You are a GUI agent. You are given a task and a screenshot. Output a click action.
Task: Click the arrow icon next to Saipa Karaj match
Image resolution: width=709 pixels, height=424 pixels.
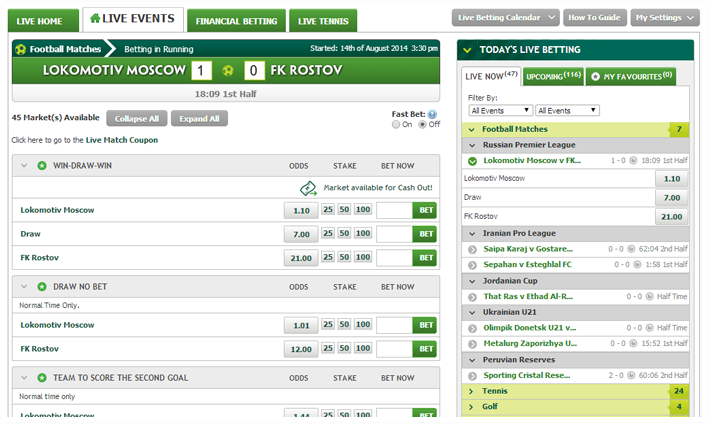tap(473, 249)
